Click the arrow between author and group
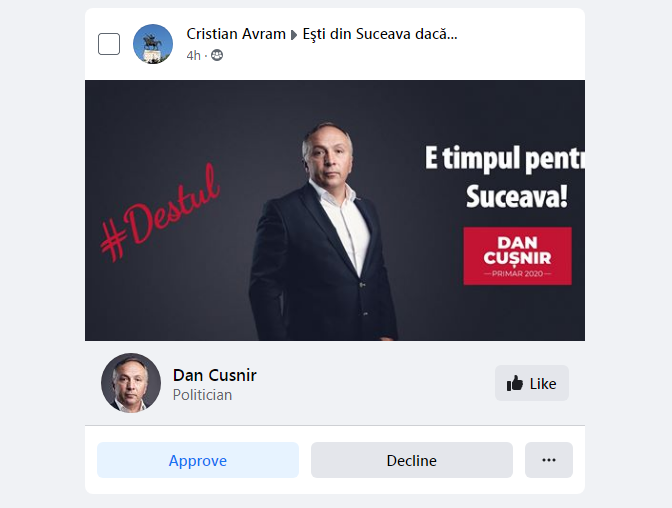The height and width of the screenshot is (508, 672). point(294,35)
